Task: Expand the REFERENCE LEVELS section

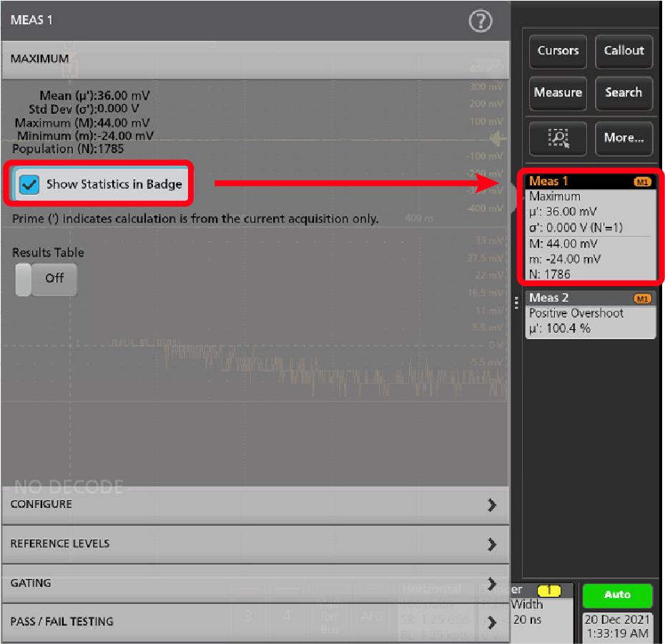Action: pos(255,544)
